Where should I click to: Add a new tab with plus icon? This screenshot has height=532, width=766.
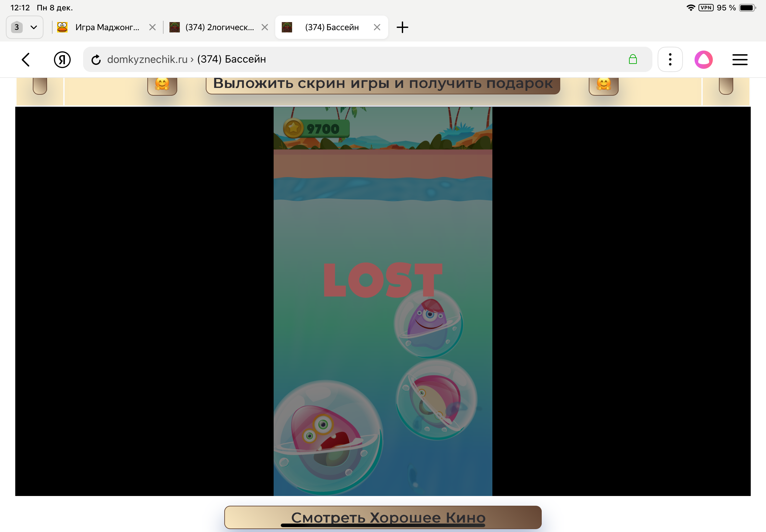[x=402, y=27]
